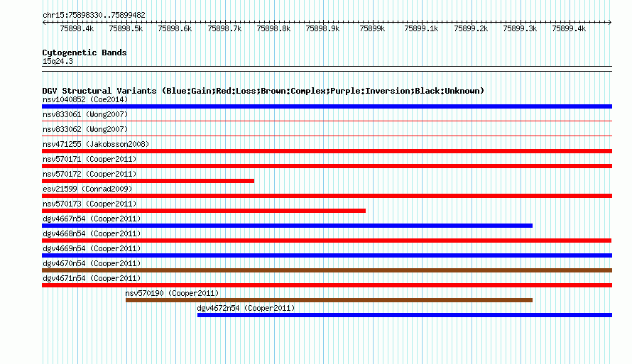Click the 75898.5k ruler label

pyautogui.click(x=126, y=28)
